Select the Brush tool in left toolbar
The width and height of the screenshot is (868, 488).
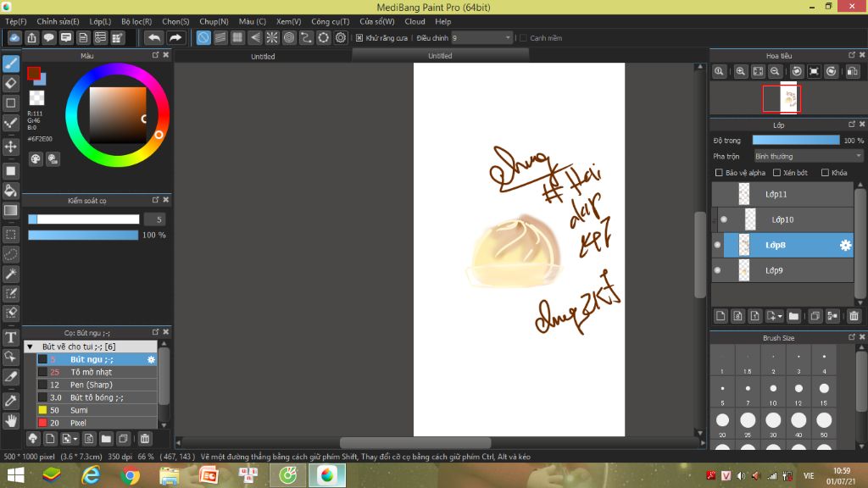[10, 64]
